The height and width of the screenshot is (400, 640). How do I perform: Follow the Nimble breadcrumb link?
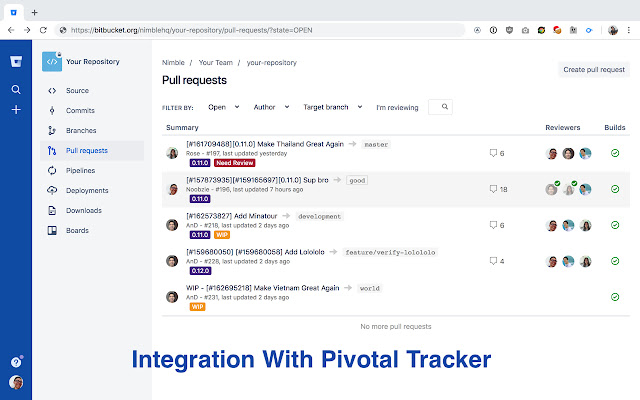pos(173,62)
